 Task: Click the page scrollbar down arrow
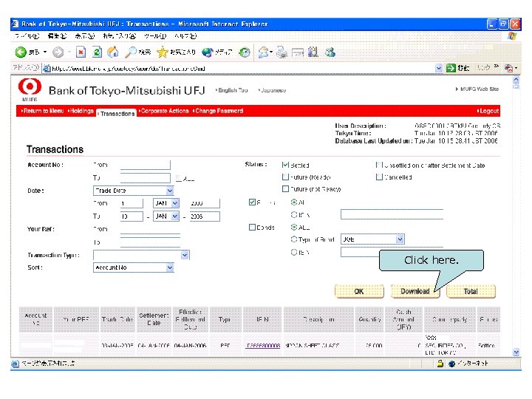(x=516, y=352)
